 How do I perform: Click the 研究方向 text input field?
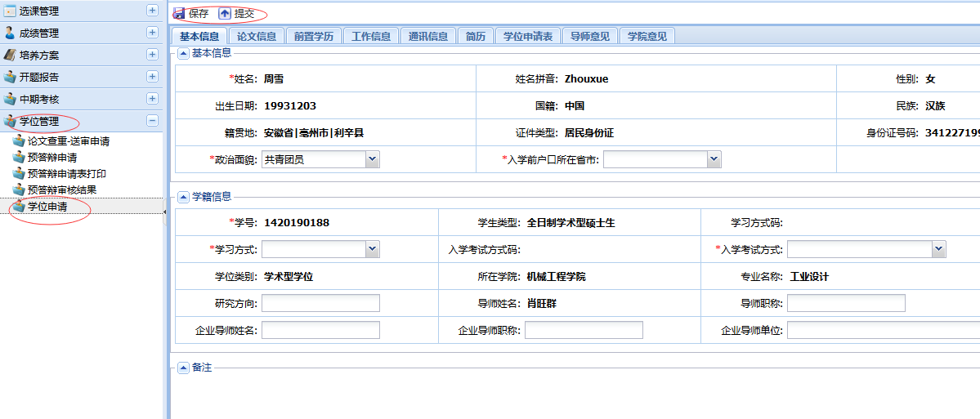320,304
